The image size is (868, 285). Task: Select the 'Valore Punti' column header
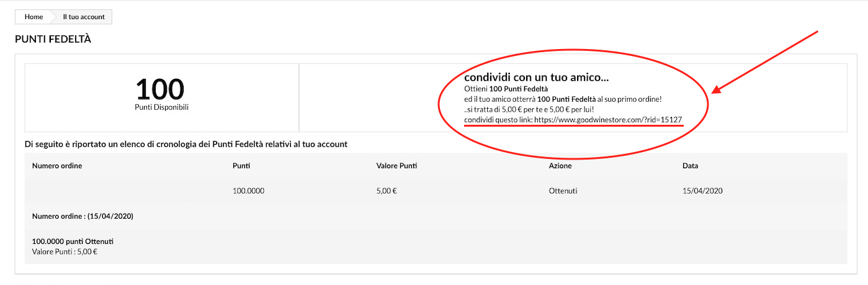[x=397, y=166]
